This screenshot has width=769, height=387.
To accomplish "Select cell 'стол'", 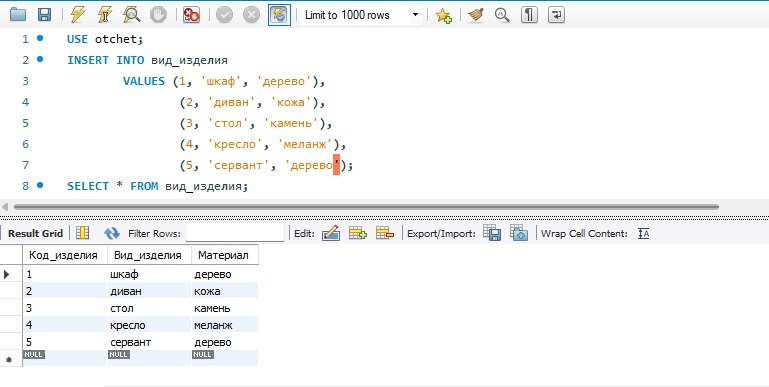I will (x=149, y=308).
